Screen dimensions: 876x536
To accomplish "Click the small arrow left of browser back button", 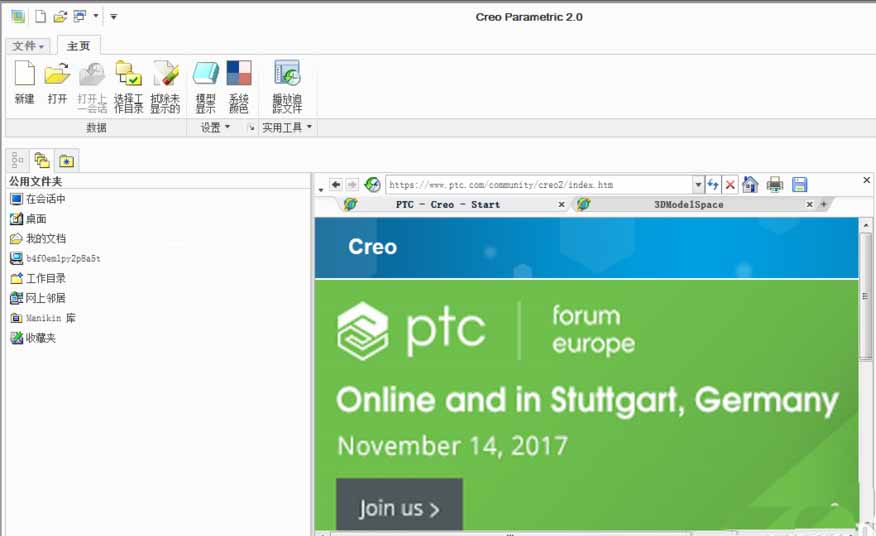I will point(321,189).
